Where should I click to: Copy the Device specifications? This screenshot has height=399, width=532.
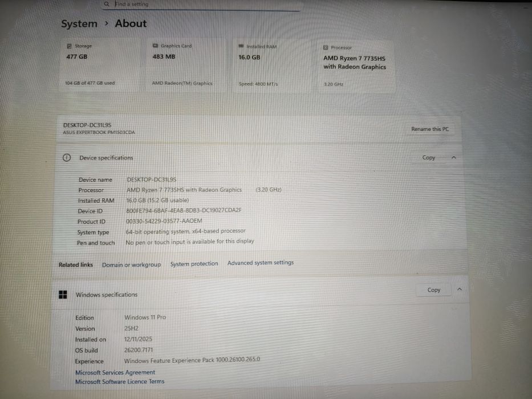click(429, 157)
